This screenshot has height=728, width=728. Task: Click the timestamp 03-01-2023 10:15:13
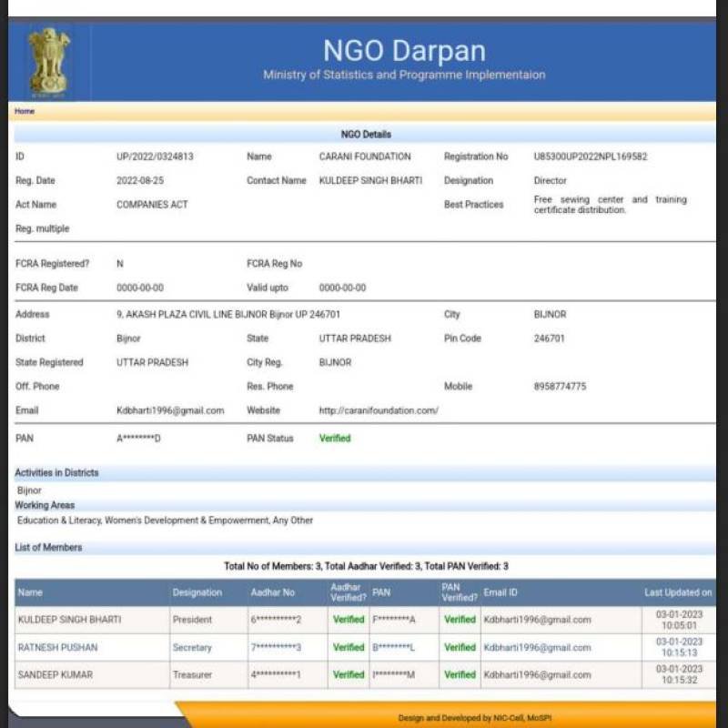pos(679,647)
